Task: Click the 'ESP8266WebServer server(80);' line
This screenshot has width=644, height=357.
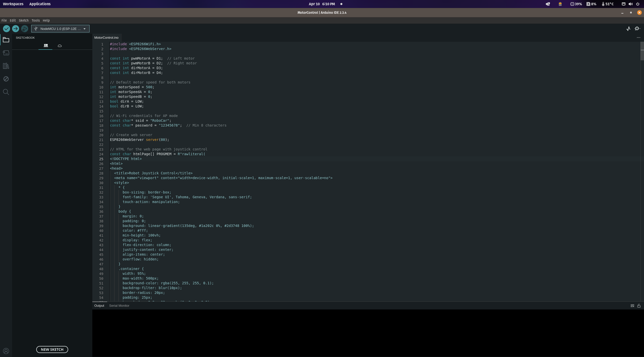Action: pos(140,140)
